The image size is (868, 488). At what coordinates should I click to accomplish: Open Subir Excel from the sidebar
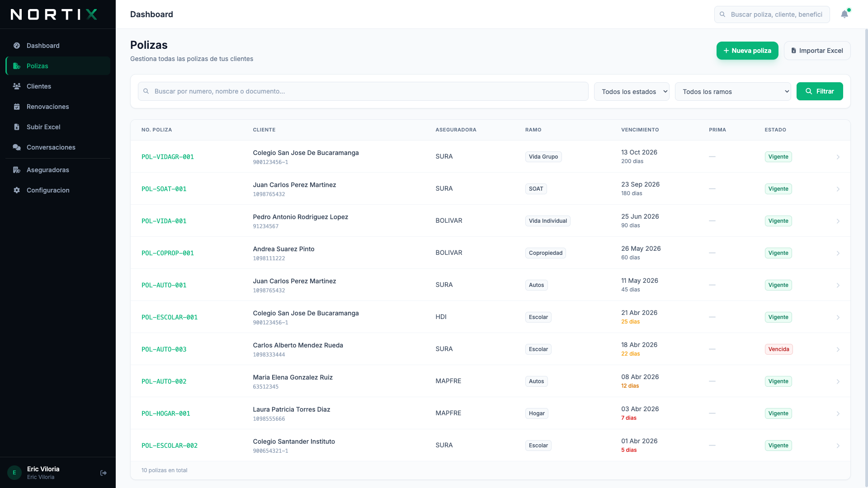pyautogui.click(x=16, y=127)
